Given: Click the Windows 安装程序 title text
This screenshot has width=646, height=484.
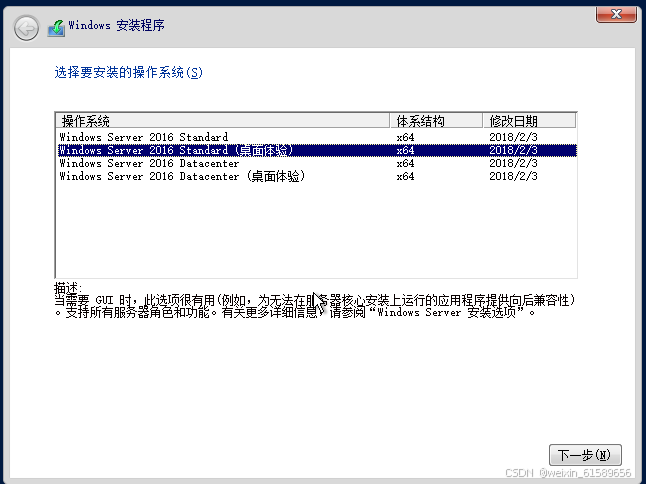Looking at the screenshot, I should tap(117, 26).
